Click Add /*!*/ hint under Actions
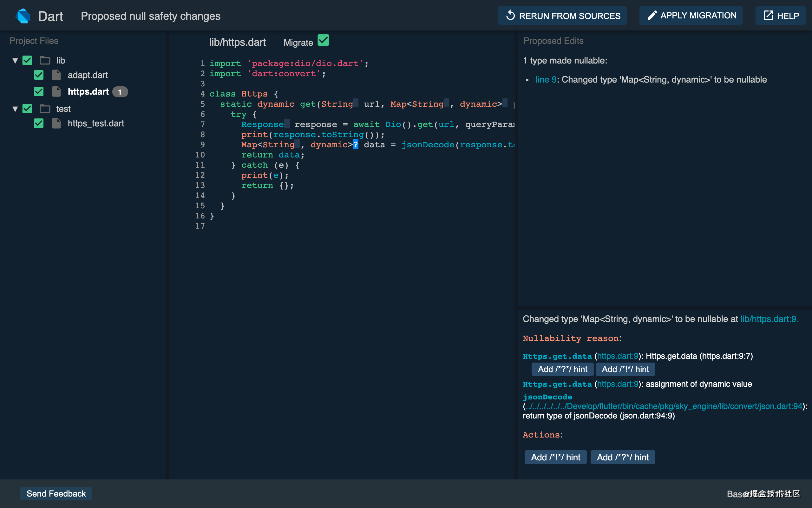Image resolution: width=812 pixels, height=508 pixels. click(556, 457)
